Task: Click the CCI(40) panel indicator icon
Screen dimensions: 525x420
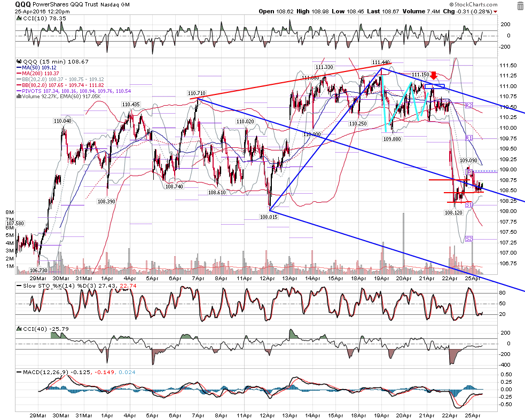Action: [19, 329]
